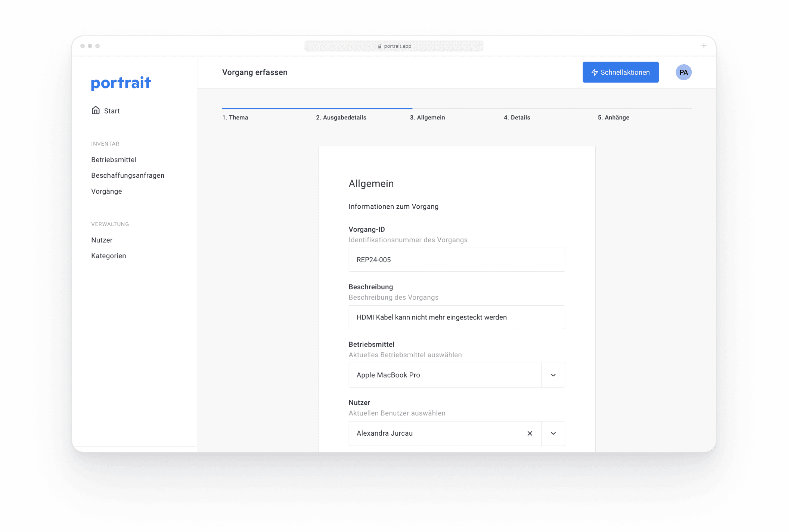Click the hint Identifikationsnummer des Vorgangs
Image resolution: width=788 pixels, height=532 pixels.
pyautogui.click(x=408, y=240)
